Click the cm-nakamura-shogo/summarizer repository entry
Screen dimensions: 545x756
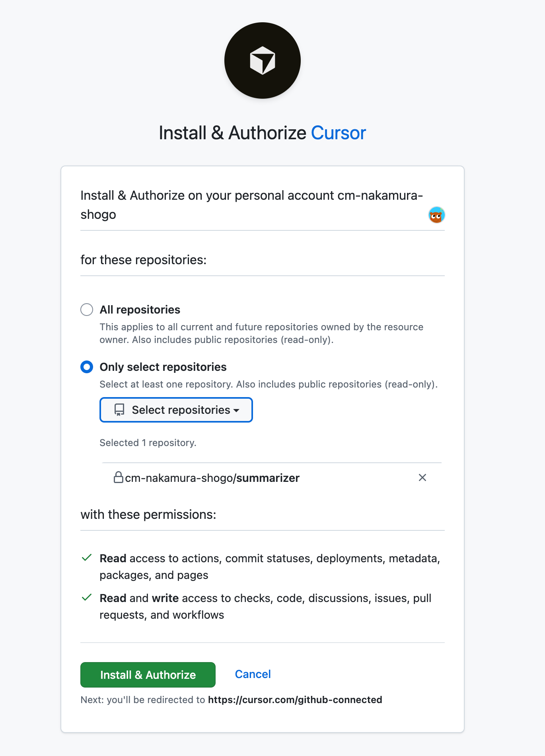pos(212,478)
